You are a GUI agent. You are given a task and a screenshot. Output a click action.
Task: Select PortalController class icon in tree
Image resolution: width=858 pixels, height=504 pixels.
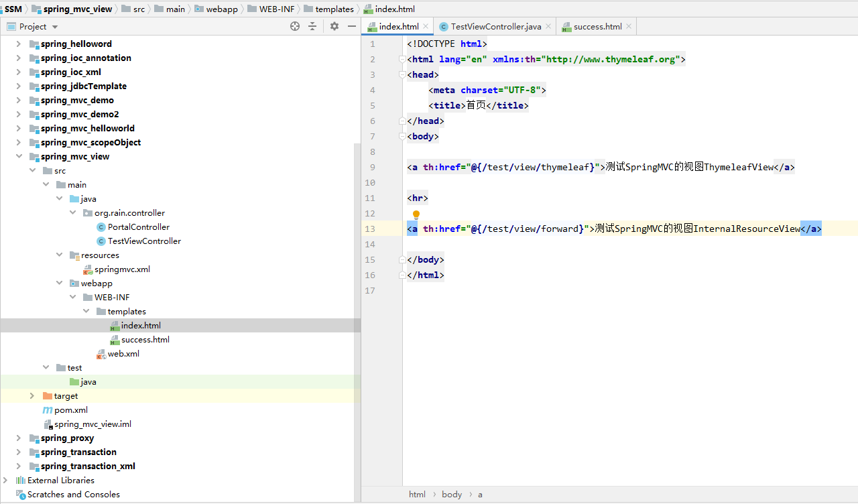pos(101,227)
